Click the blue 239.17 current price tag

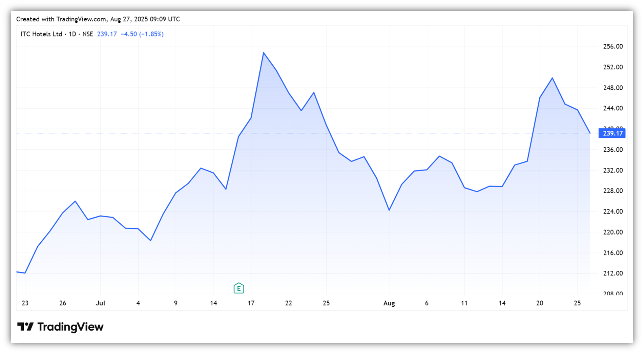(x=612, y=133)
